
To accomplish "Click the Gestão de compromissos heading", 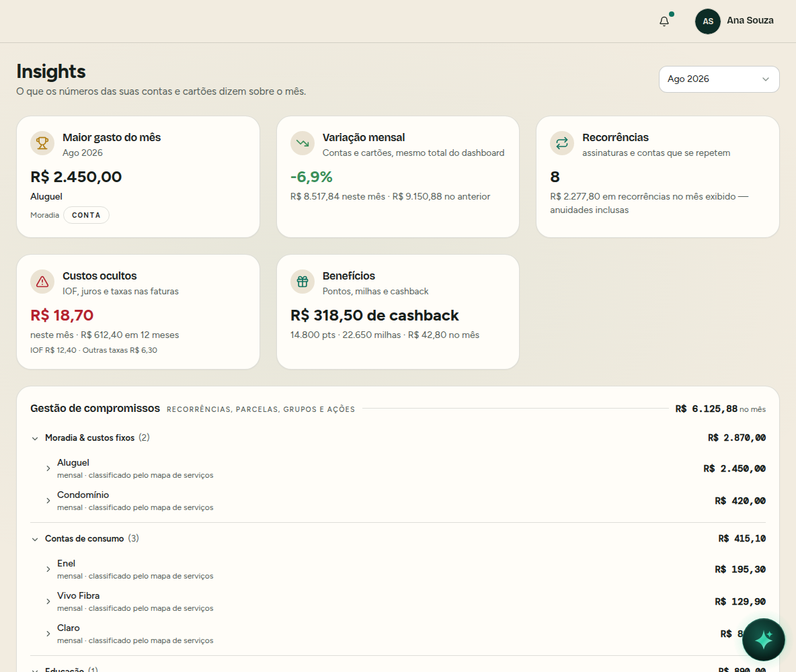I will point(95,409).
